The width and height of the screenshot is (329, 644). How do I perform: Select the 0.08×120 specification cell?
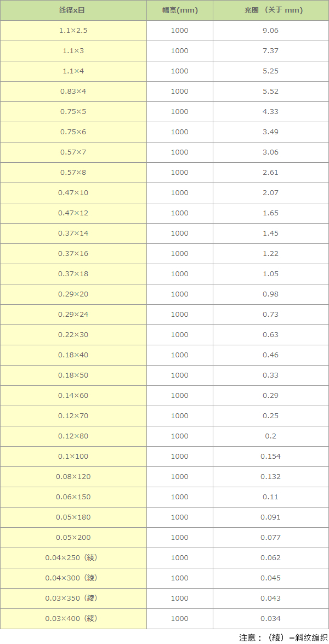73,477
